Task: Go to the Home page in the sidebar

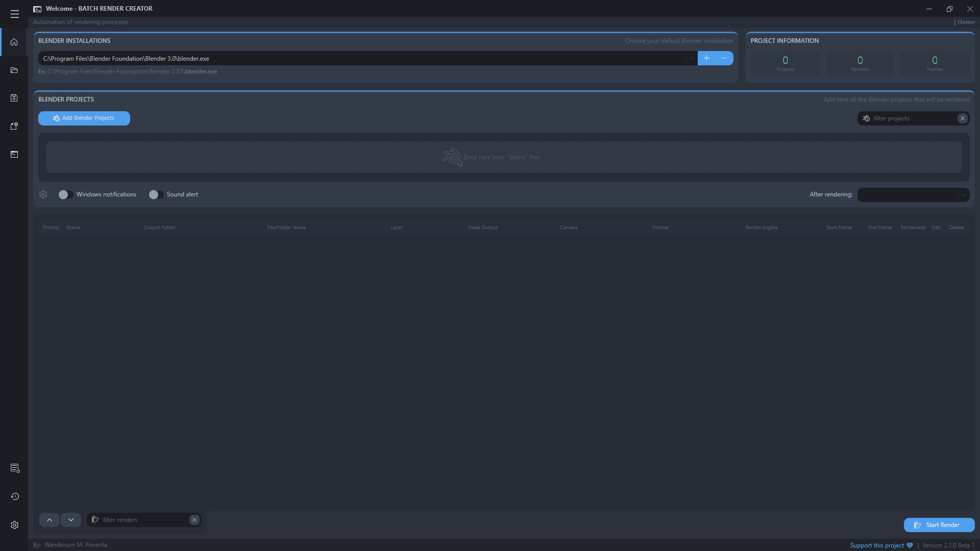Action: (14, 42)
